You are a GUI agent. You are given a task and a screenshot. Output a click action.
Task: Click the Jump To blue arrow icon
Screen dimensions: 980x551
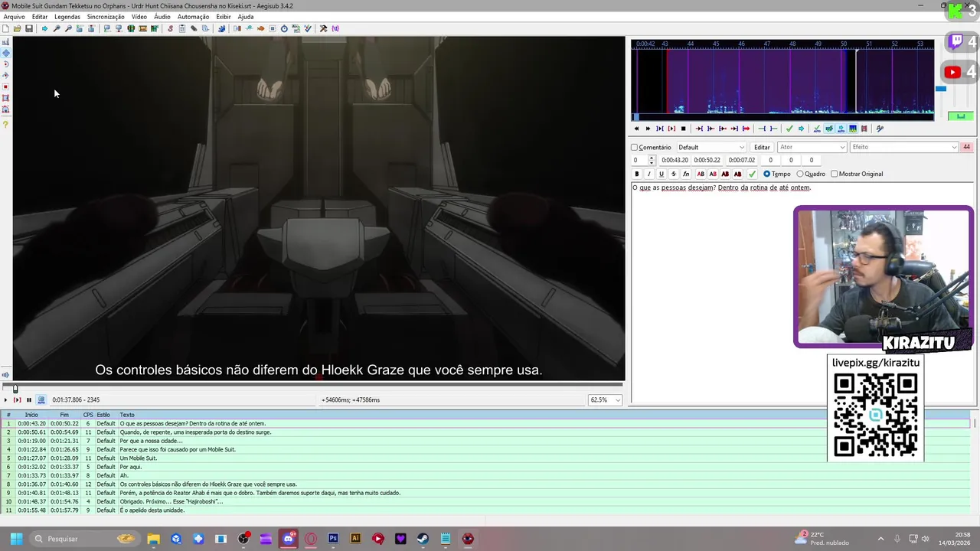click(x=44, y=29)
